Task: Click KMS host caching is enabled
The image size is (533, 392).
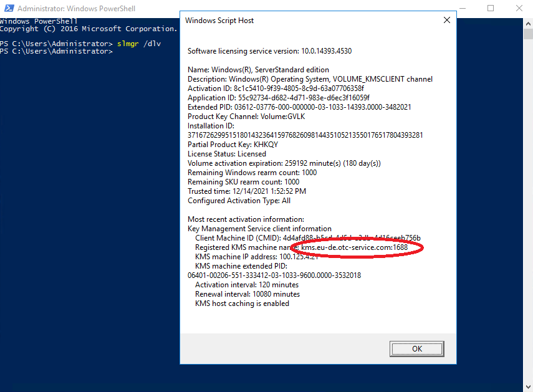Action: coord(242,304)
